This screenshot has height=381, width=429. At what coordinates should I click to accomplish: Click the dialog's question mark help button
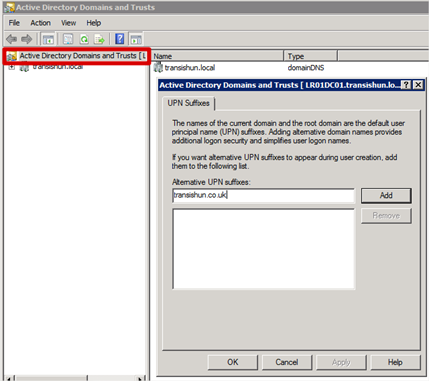point(406,85)
